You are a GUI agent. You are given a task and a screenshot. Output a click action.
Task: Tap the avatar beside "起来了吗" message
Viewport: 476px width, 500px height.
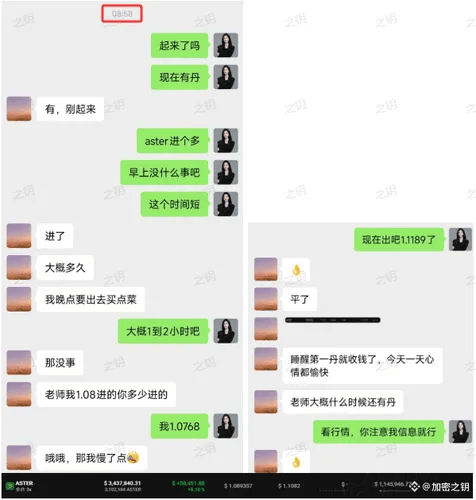[226, 45]
